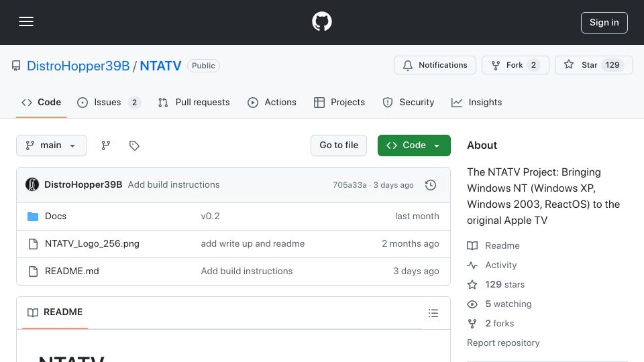Star the NTATV repository
Viewport: 644px width, 362px height.
click(x=594, y=65)
